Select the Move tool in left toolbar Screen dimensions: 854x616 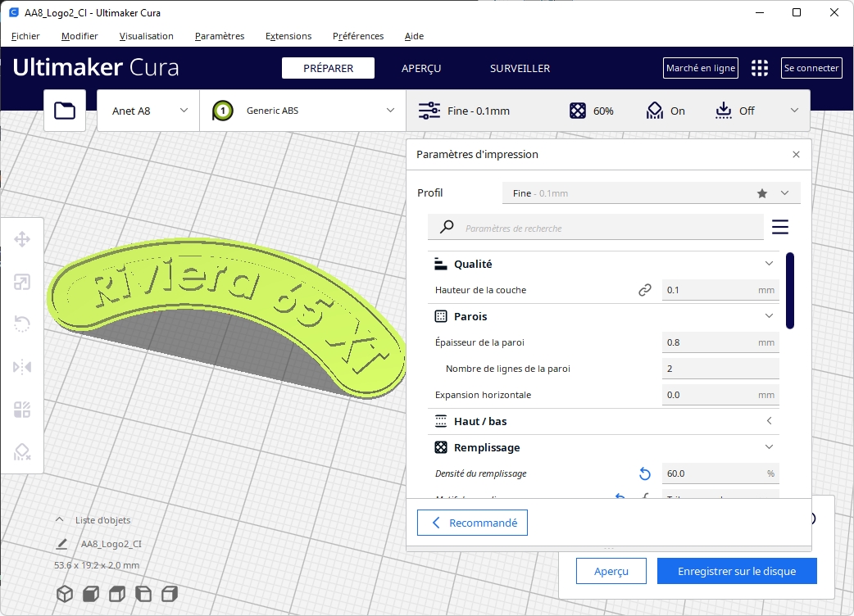point(22,239)
